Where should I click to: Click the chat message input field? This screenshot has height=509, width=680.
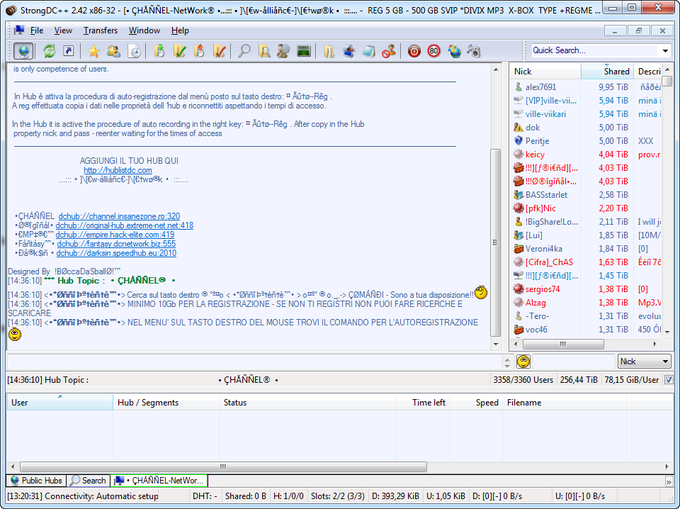click(x=255, y=361)
